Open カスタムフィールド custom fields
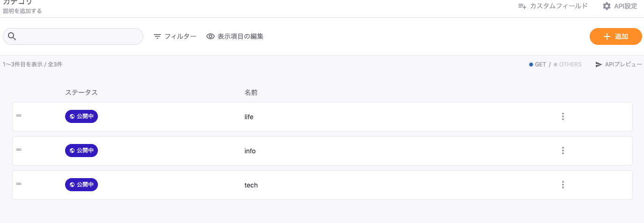This screenshot has height=223, width=644. (553, 6)
